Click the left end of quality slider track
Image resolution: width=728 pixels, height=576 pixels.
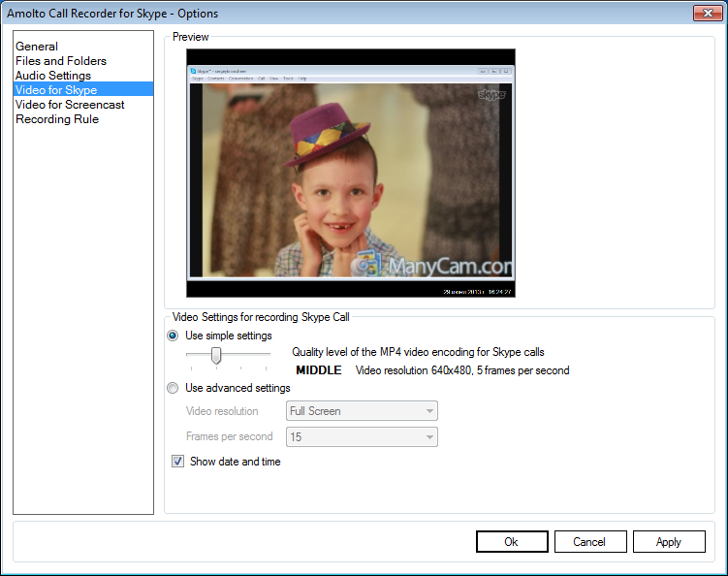189,355
